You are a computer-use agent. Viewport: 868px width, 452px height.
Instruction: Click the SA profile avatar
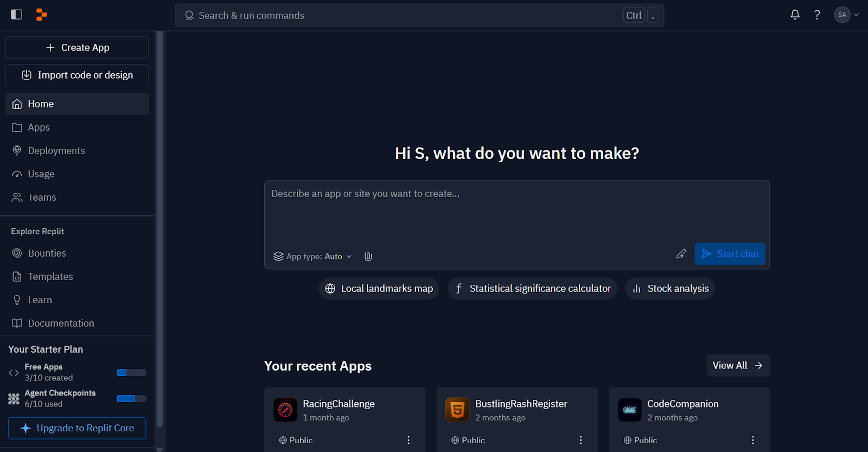coord(842,15)
